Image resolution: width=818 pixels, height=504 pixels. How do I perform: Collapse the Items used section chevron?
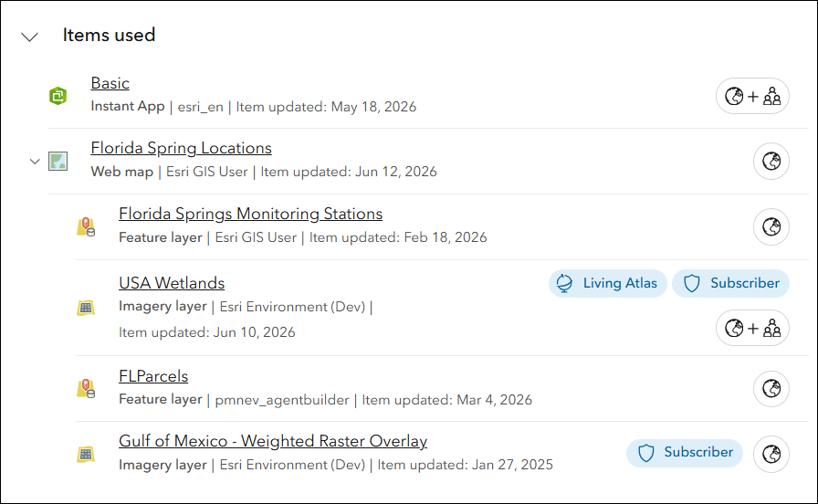(x=30, y=37)
